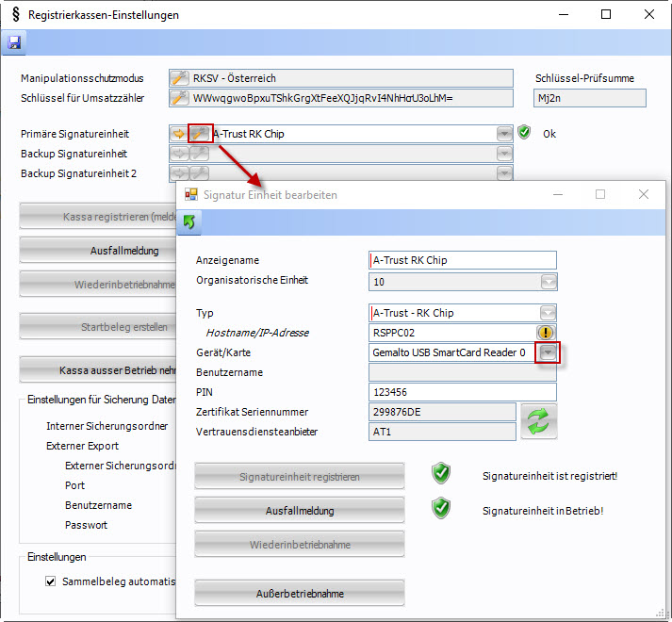This screenshot has height=622, width=672.
Task: Click the yellow warning icon beside Hostname field
Action: (548, 333)
